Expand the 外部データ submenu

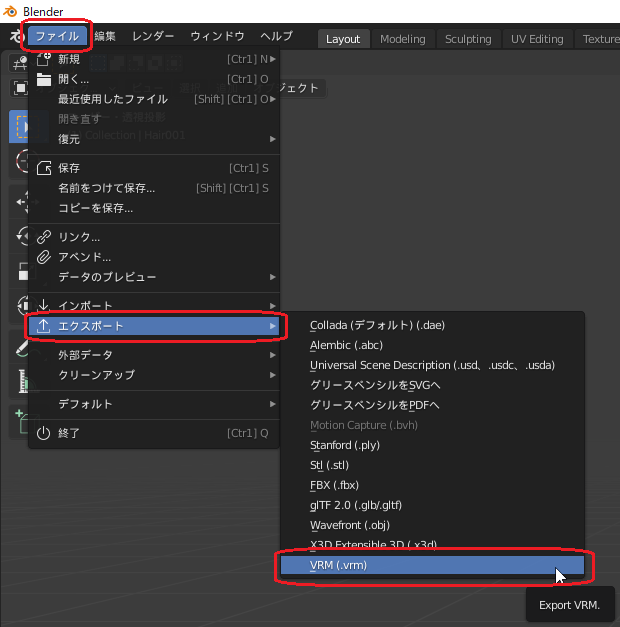[154, 355]
